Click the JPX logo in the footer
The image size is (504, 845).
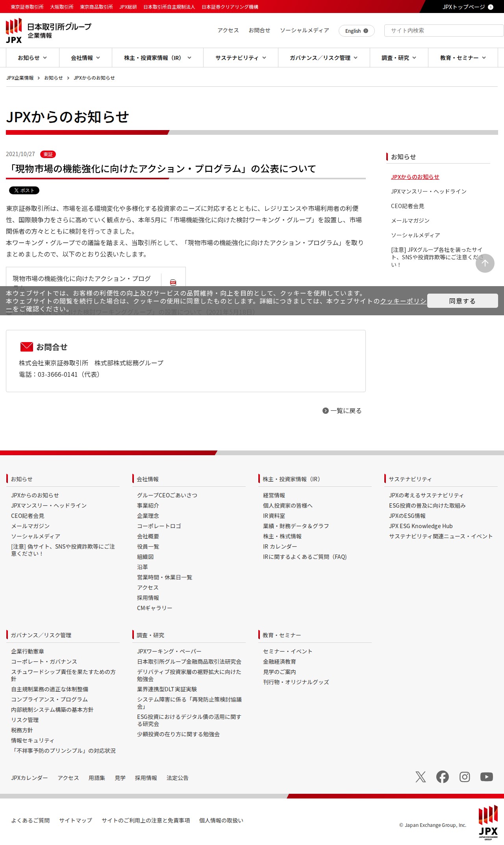[x=488, y=823]
